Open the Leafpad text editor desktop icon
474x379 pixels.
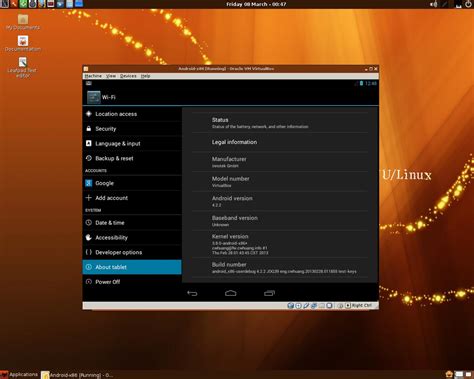pyautogui.click(x=23, y=67)
